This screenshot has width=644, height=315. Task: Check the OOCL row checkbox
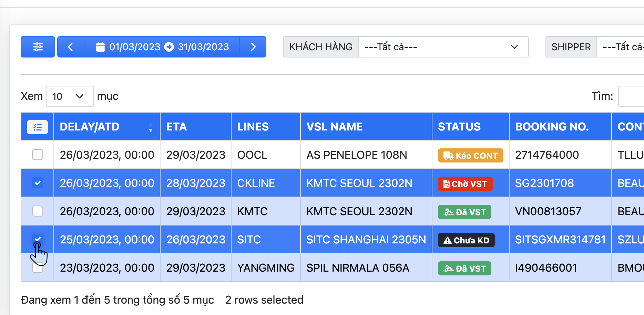point(38,155)
